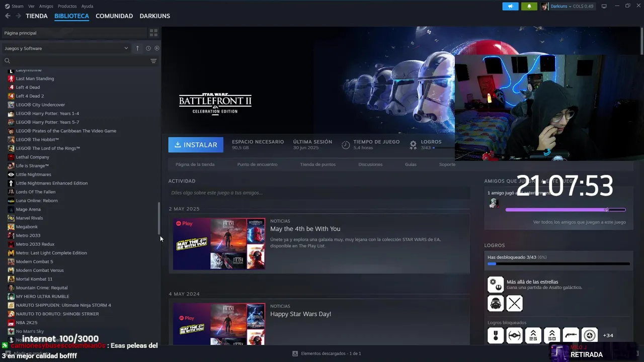Open Guías link
This screenshot has height=362, width=644.
(x=411, y=164)
